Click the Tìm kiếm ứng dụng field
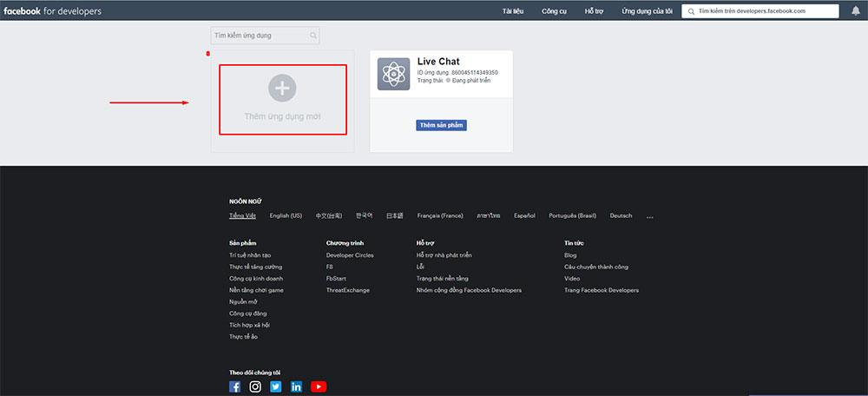 [259, 36]
